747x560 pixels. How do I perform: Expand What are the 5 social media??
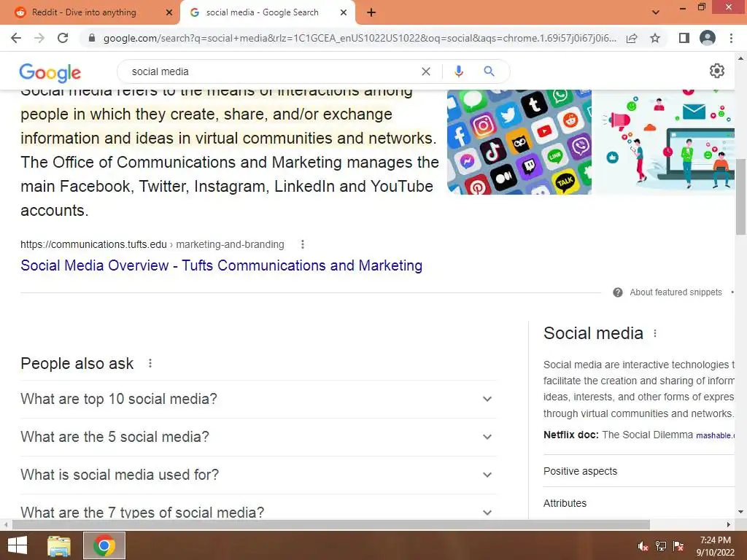258,437
